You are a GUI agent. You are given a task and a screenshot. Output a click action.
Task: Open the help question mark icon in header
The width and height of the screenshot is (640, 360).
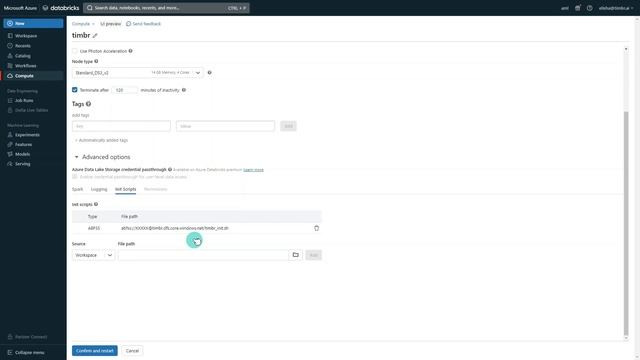[x=589, y=8]
